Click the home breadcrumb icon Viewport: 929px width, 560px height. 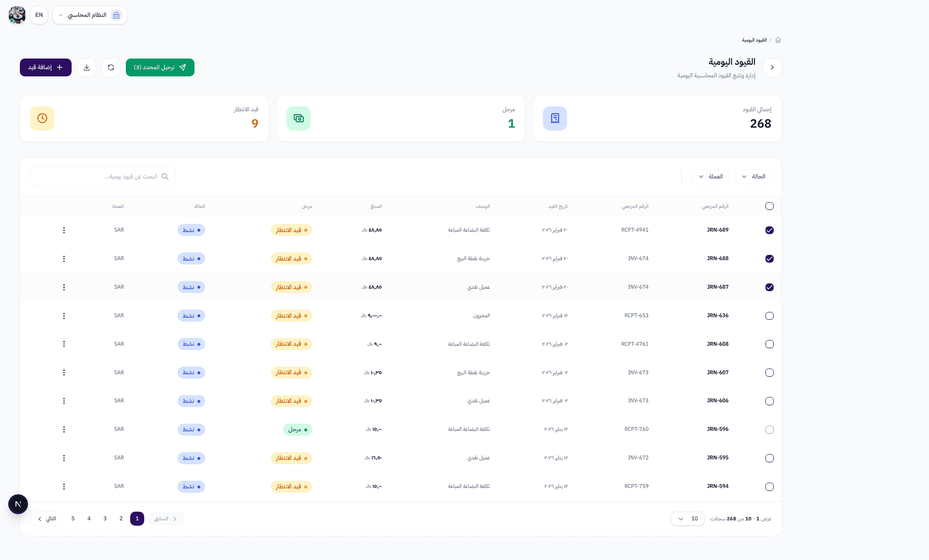778,40
